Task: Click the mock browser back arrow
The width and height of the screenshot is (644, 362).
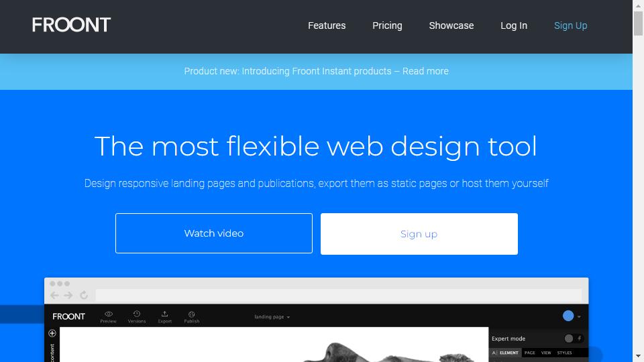Action: [x=54, y=295]
